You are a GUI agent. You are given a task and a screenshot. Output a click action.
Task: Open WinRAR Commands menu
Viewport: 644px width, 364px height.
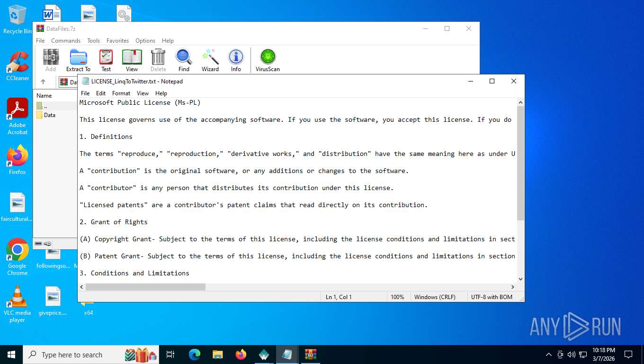[x=66, y=41]
